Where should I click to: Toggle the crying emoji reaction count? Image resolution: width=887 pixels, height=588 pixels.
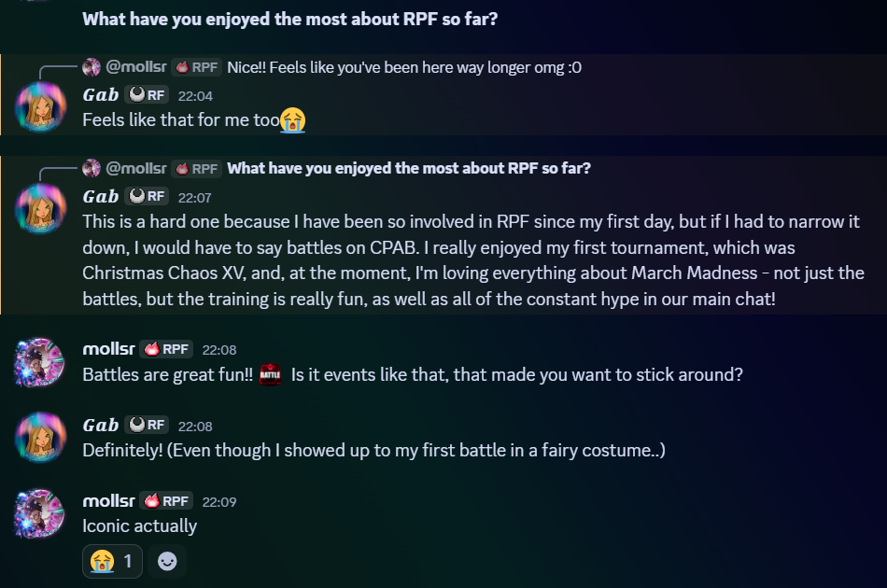point(112,561)
